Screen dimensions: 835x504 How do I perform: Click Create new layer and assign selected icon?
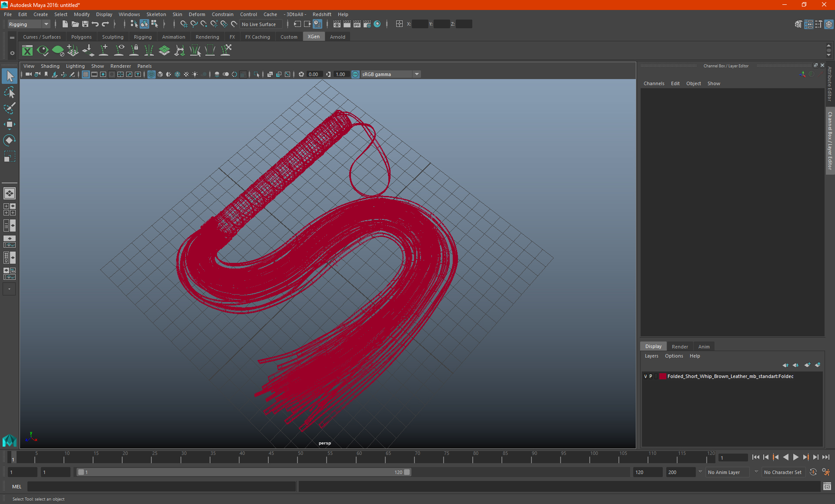(x=818, y=365)
